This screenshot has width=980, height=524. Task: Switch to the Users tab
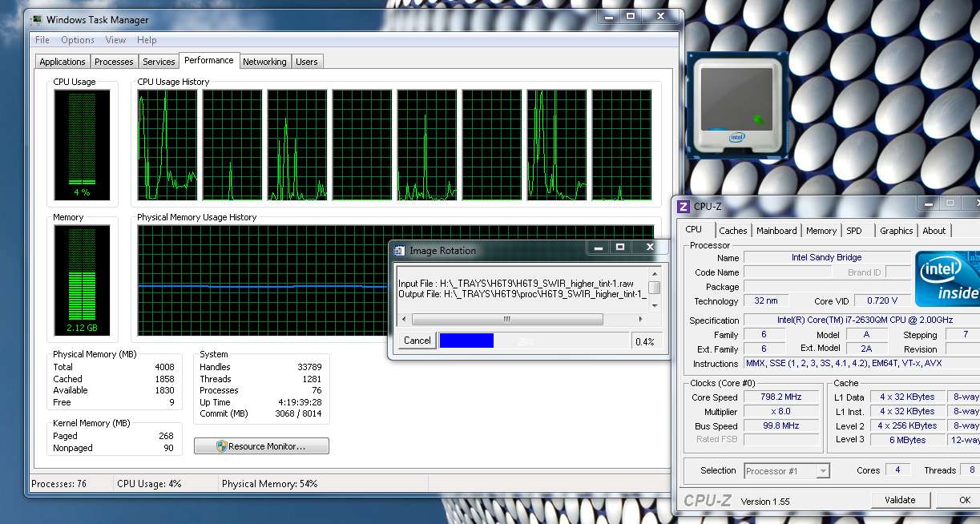coord(307,62)
